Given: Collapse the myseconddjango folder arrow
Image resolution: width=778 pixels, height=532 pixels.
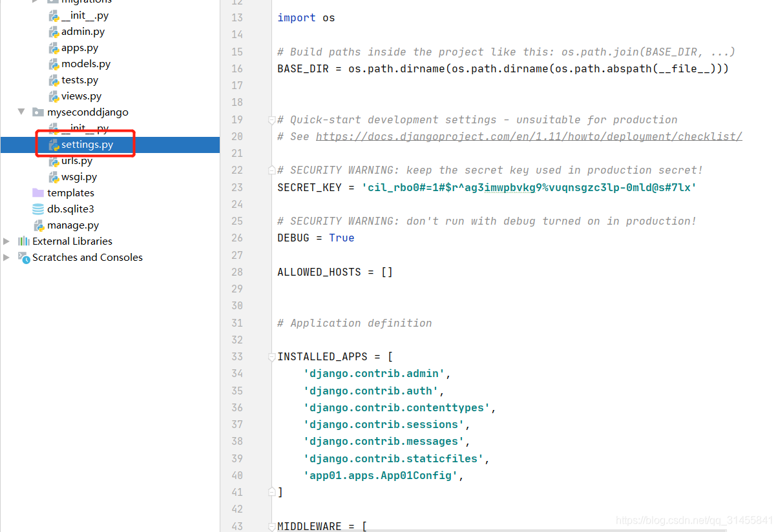Looking at the screenshot, I should [x=21, y=112].
